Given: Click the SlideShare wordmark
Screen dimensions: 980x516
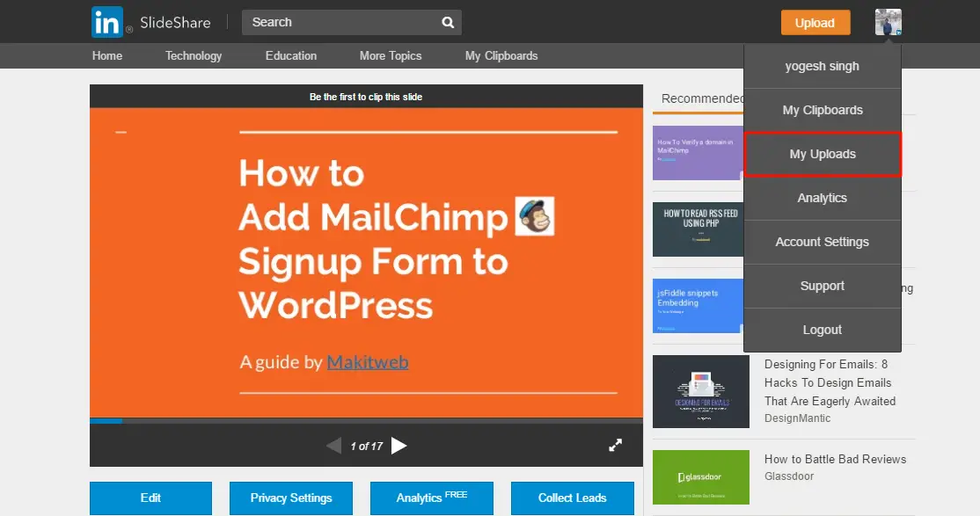Looking at the screenshot, I should 175,23.
